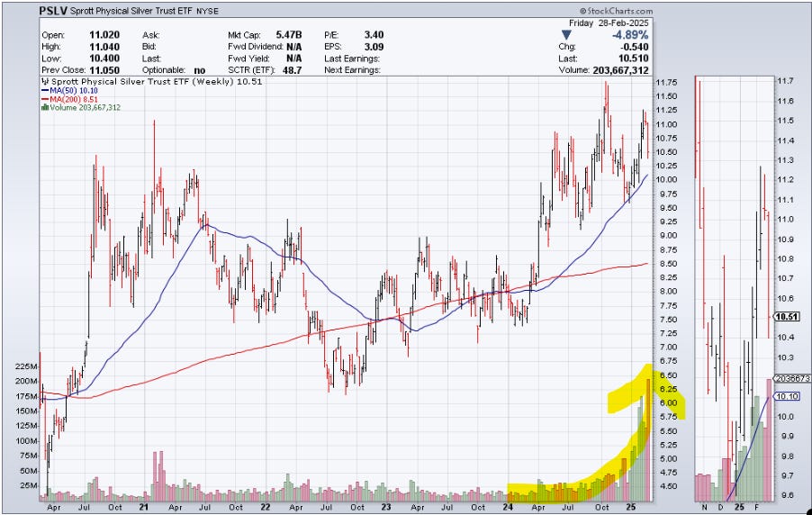Click the down-triangle change indicator beside -4.89%
The height and width of the screenshot is (515, 812).
pos(566,35)
